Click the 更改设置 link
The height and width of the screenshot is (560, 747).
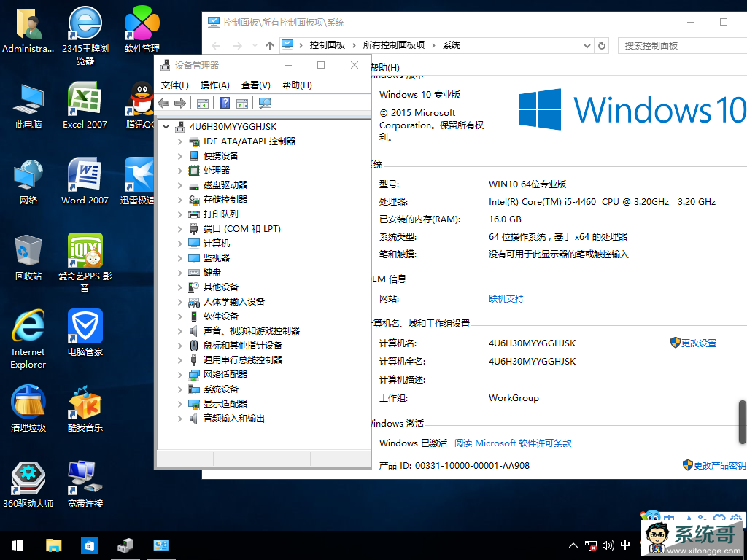click(x=698, y=343)
